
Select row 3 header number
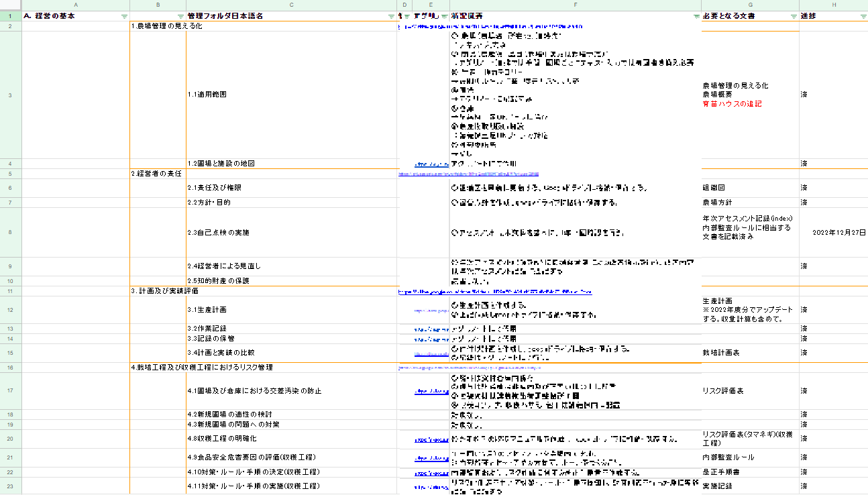pos(10,95)
